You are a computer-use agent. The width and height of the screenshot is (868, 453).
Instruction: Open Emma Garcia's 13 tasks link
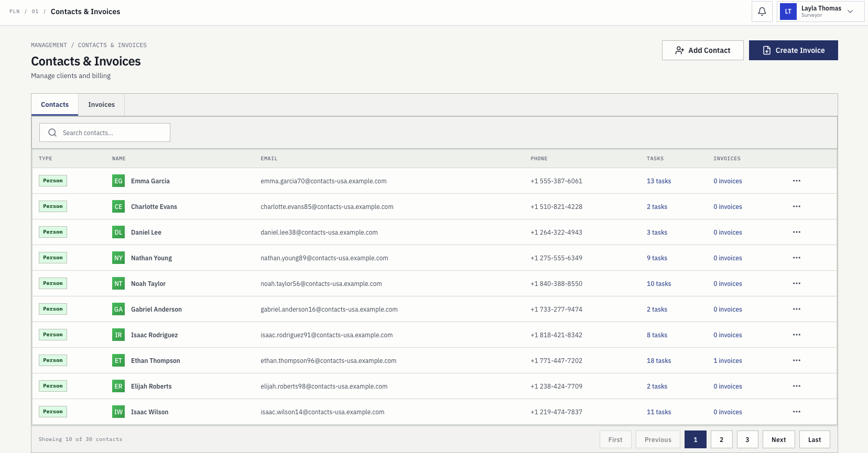659,181
